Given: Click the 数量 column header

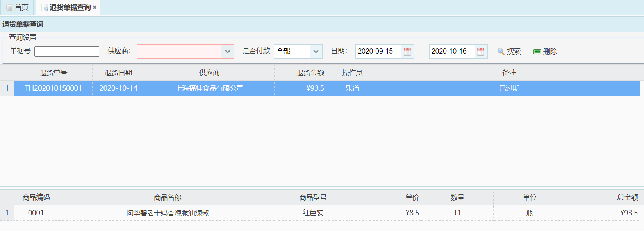Looking at the screenshot, I should pos(457,197).
